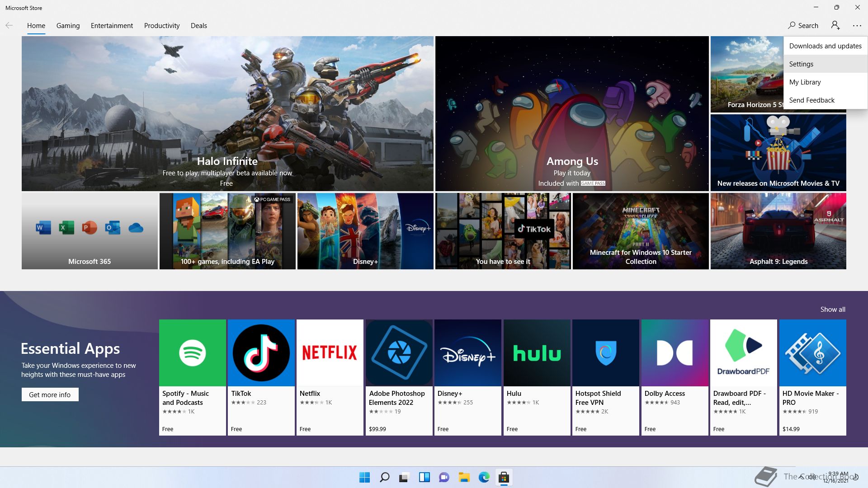Click the back arrow icon
This screenshot has width=868, height=488.
[x=9, y=25]
